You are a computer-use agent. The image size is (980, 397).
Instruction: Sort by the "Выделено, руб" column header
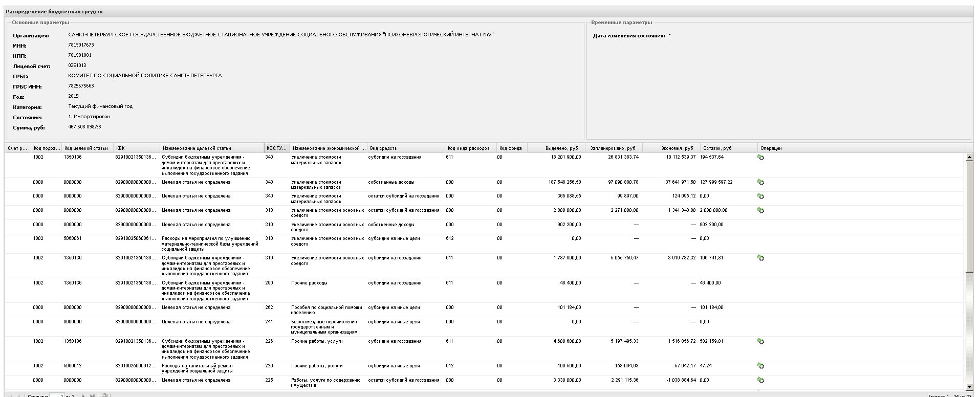[x=555, y=148]
